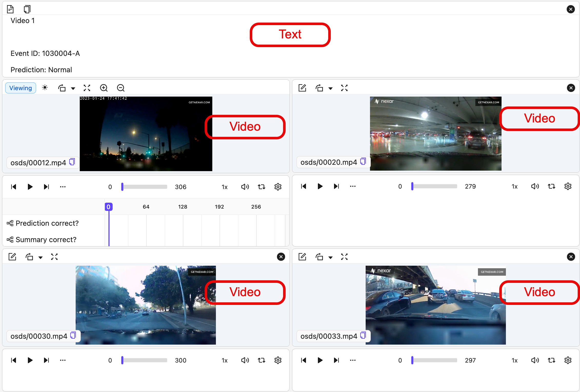Toggle loop on the osds/00012.mp4 player
Screen dimensions: 580x392
(262, 187)
